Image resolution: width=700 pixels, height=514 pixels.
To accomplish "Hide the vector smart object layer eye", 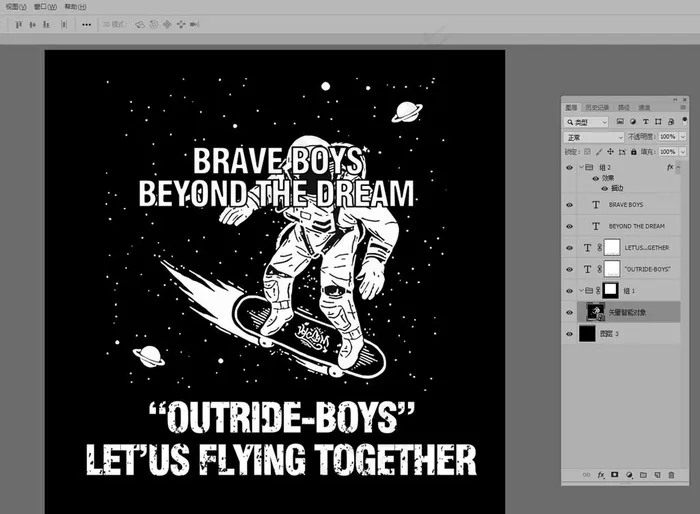I will pos(569,312).
